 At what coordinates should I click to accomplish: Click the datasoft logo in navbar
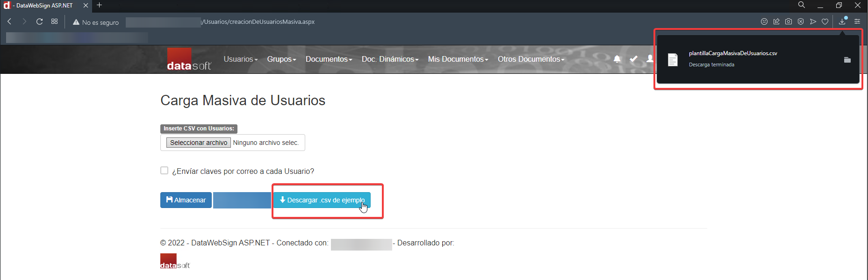coord(189,59)
